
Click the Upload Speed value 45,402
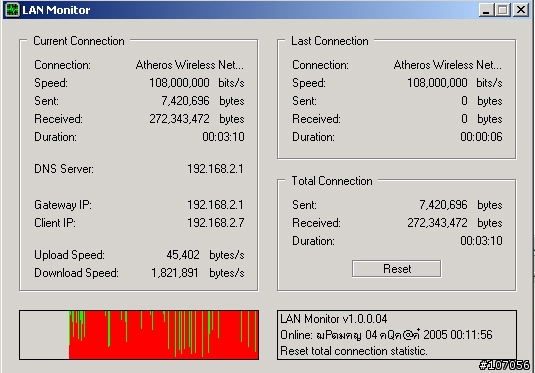tap(183, 255)
